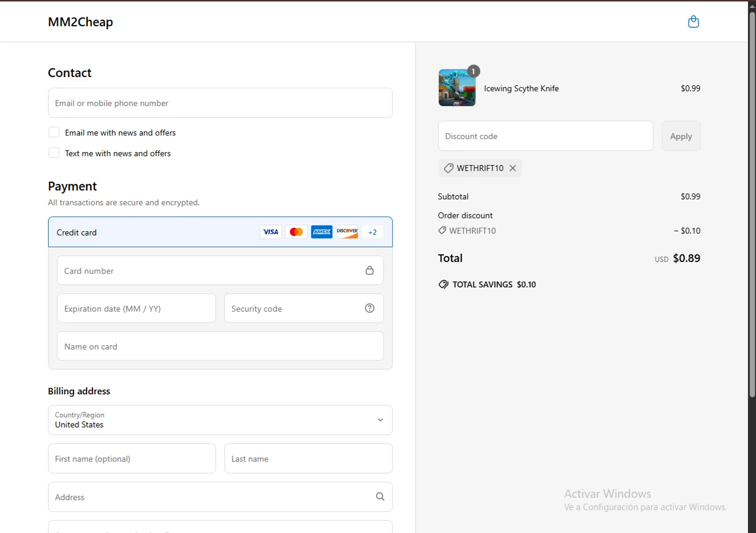Click the – $0.10 discount amount
Screen dimensions: 756x533
coord(687,231)
